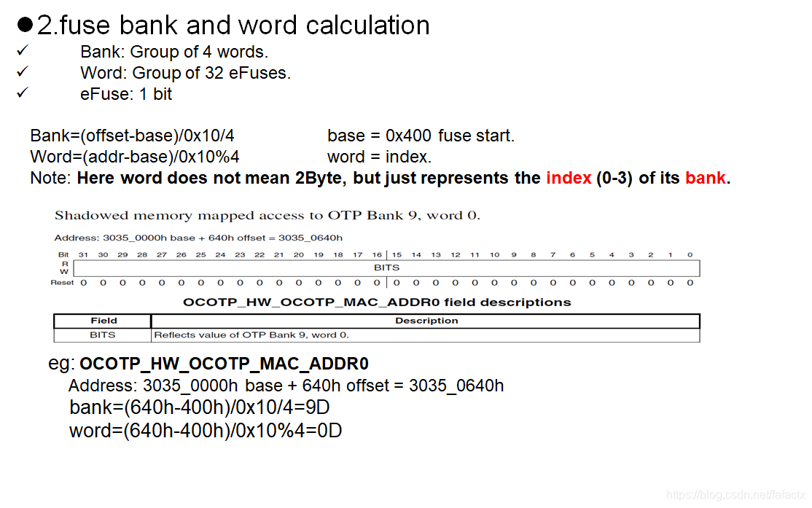
Task: Click 'eg: OCOTP_HW_OCOTP_MAC_ADDR0' example heading
Action: (x=208, y=364)
